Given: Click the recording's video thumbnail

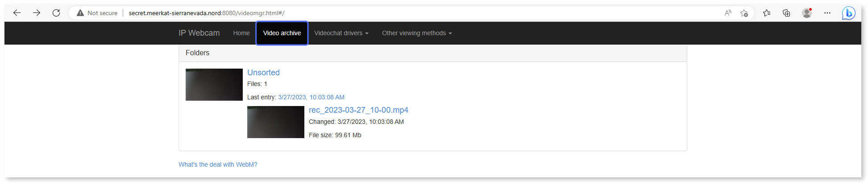Looking at the screenshot, I should (276, 122).
